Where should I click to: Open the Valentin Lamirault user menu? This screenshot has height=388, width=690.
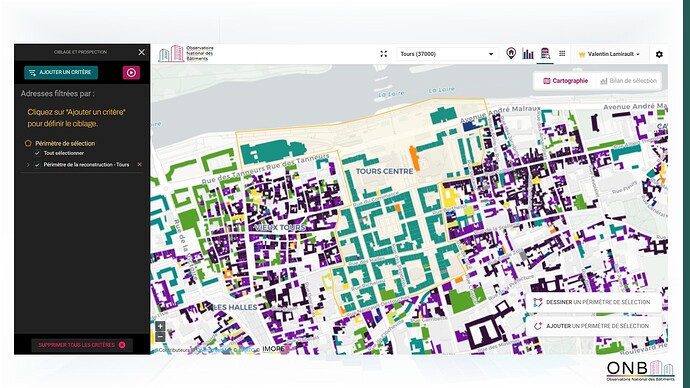click(x=609, y=54)
